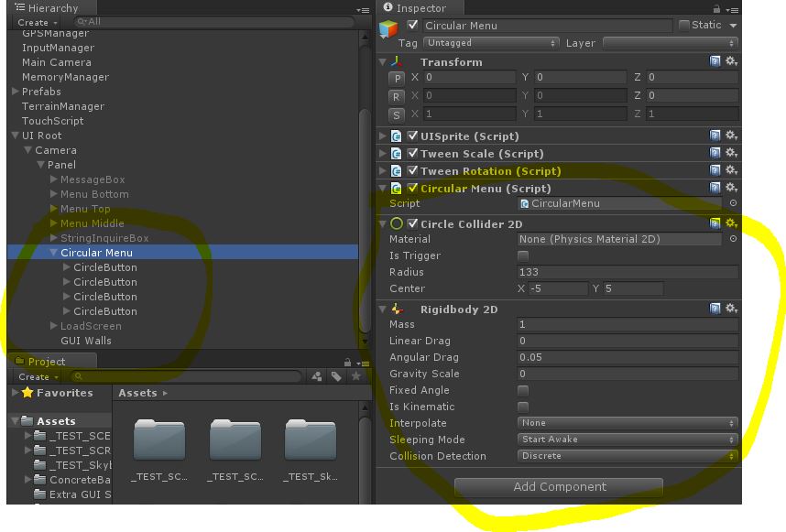The image size is (786, 532).
Task: Open Rigidbody 2D help reference icon
Action: [715, 309]
